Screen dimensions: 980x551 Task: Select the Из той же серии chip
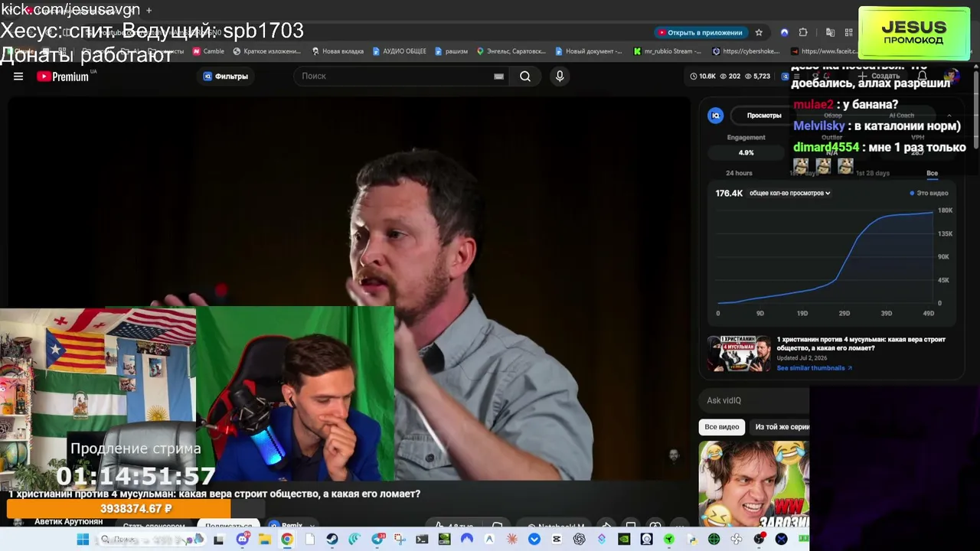(781, 427)
